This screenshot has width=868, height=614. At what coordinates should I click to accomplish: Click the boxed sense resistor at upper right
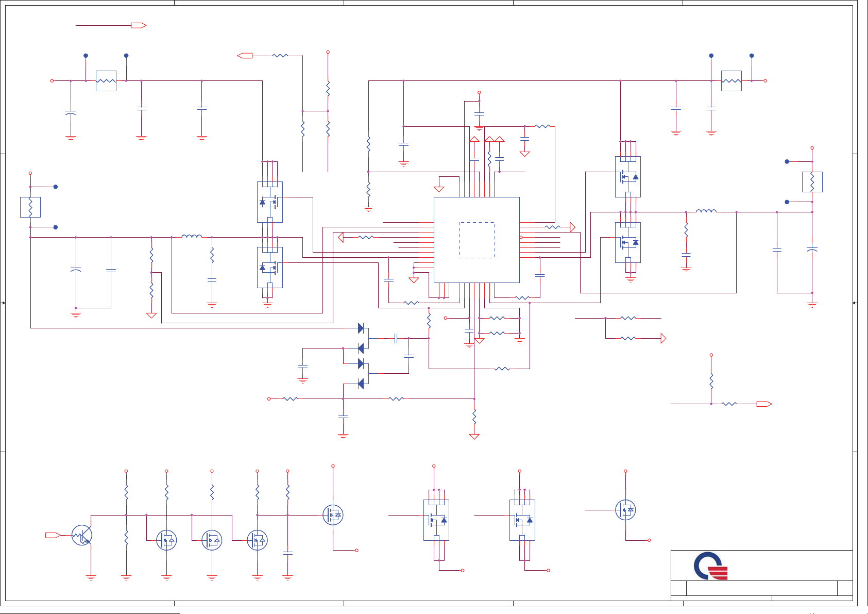731,81
